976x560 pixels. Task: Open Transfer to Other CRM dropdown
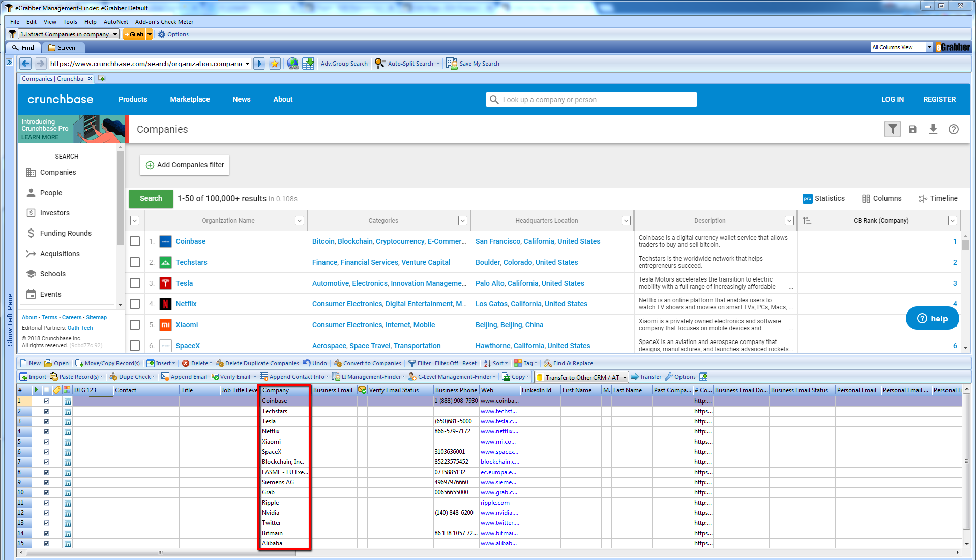[625, 377]
